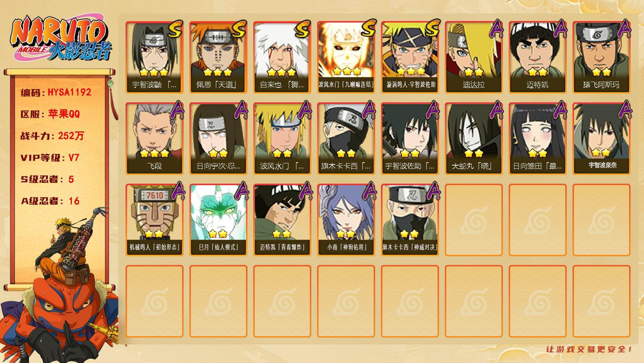Open the 飞段 Hidan ninja card
644x363 pixels.
tap(154, 139)
